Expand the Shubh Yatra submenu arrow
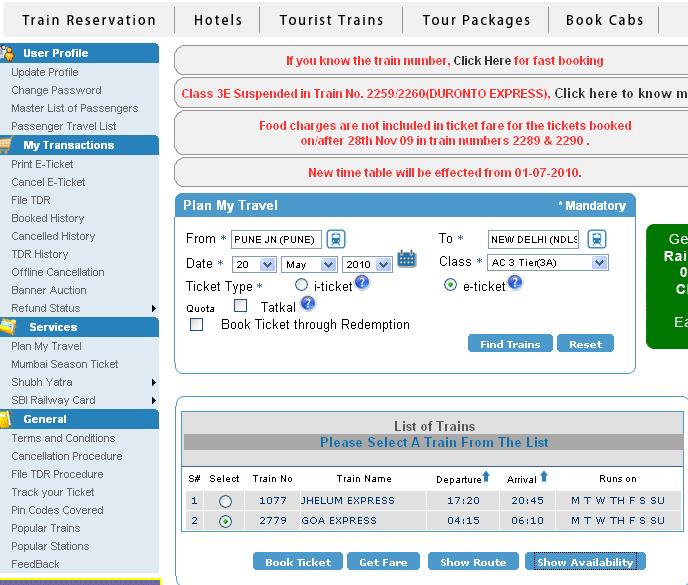688x585 pixels. [x=154, y=382]
